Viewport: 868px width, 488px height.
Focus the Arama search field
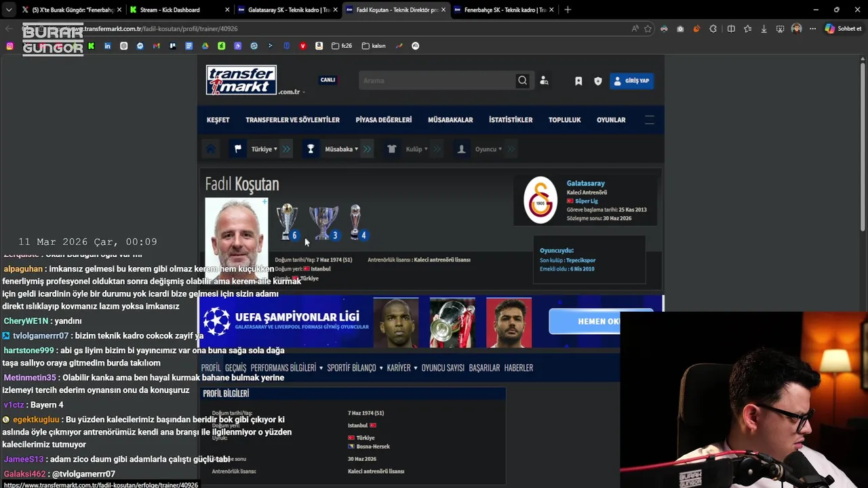(437, 81)
